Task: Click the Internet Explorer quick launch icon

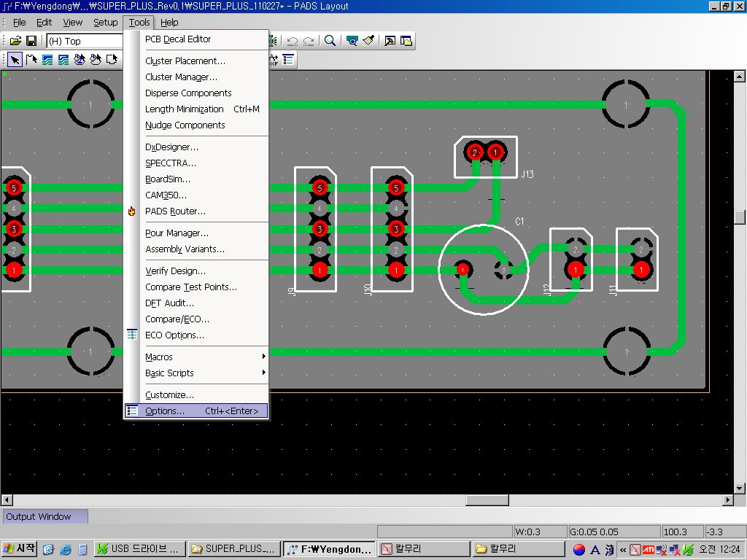Action: 65,550
